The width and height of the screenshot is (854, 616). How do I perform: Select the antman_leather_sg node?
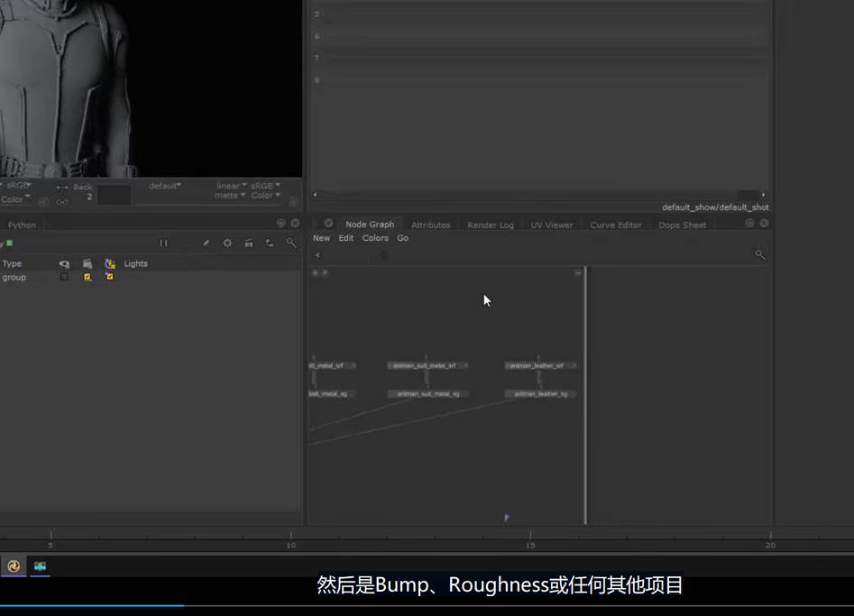[540, 394]
